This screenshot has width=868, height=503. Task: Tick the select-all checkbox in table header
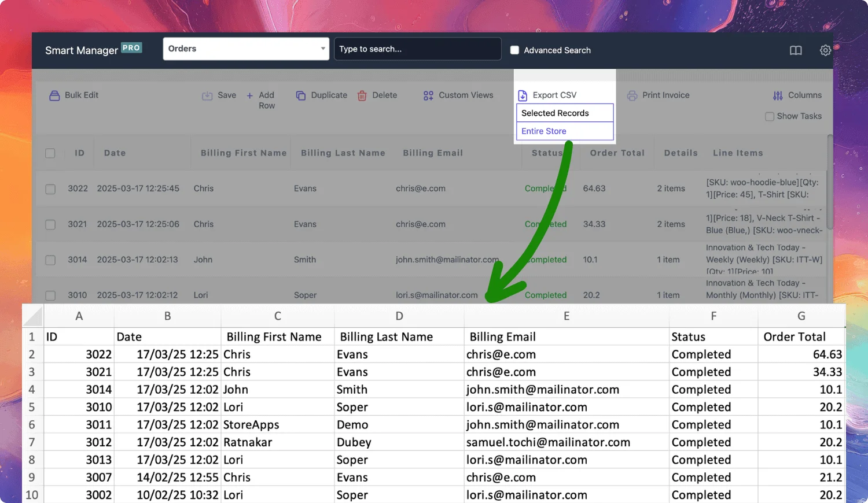point(50,153)
